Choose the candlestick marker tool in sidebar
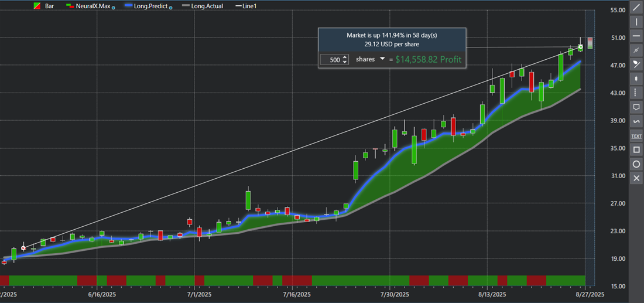 pyautogui.click(x=636, y=79)
